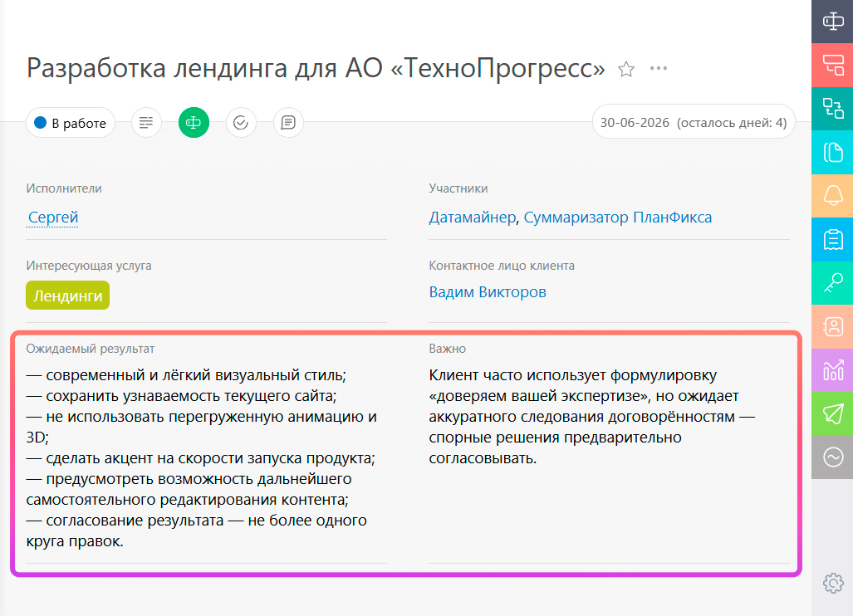Open the cyan files sidebar icon
Image resolution: width=853 pixels, height=616 pixels.
(x=833, y=152)
